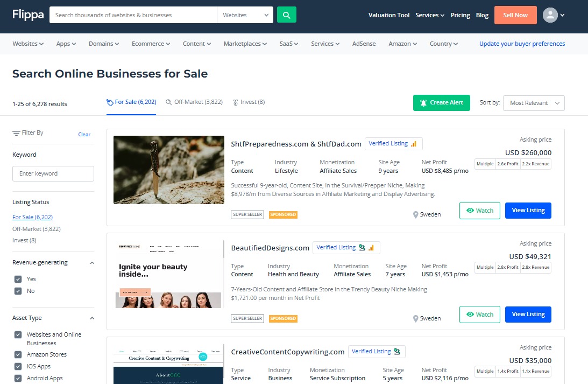Click the Invest medal icon
Image resolution: width=588 pixels, height=384 pixels.
coord(236,102)
